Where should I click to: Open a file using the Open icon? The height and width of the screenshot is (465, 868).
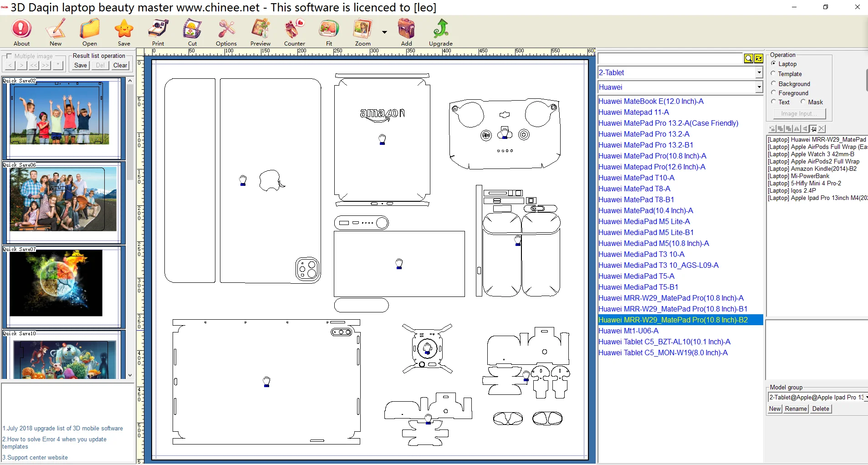[90, 29]
